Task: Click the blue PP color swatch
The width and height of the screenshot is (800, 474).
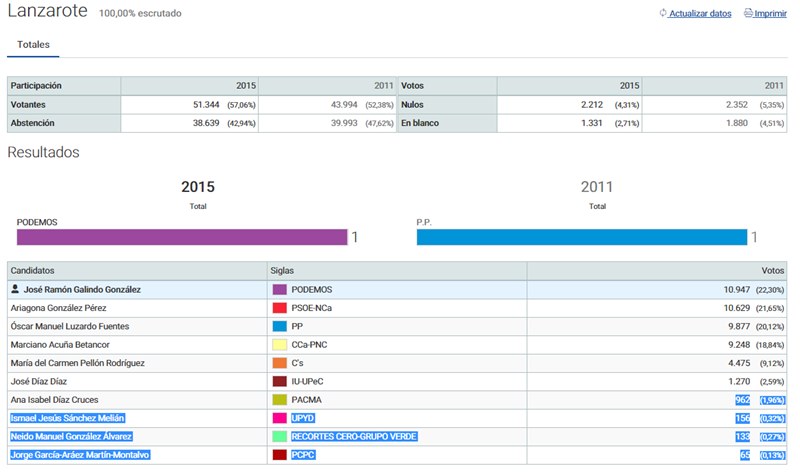Action: pyautogui.click(x=280, y=326)
